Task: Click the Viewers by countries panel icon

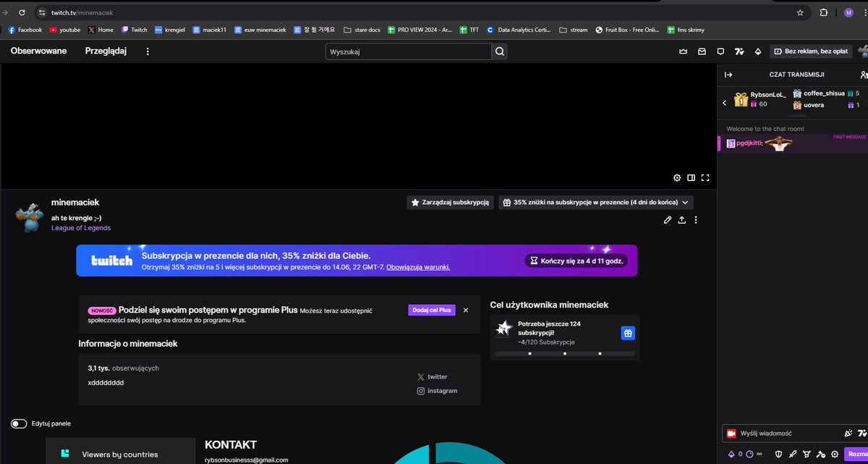Action: [x=65, y=454]
